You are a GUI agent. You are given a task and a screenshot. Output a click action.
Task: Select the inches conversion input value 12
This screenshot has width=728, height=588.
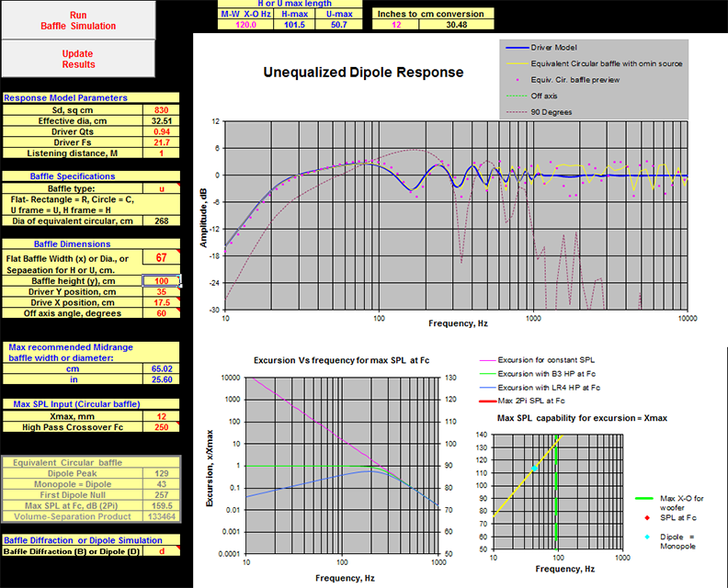point(396,25)
